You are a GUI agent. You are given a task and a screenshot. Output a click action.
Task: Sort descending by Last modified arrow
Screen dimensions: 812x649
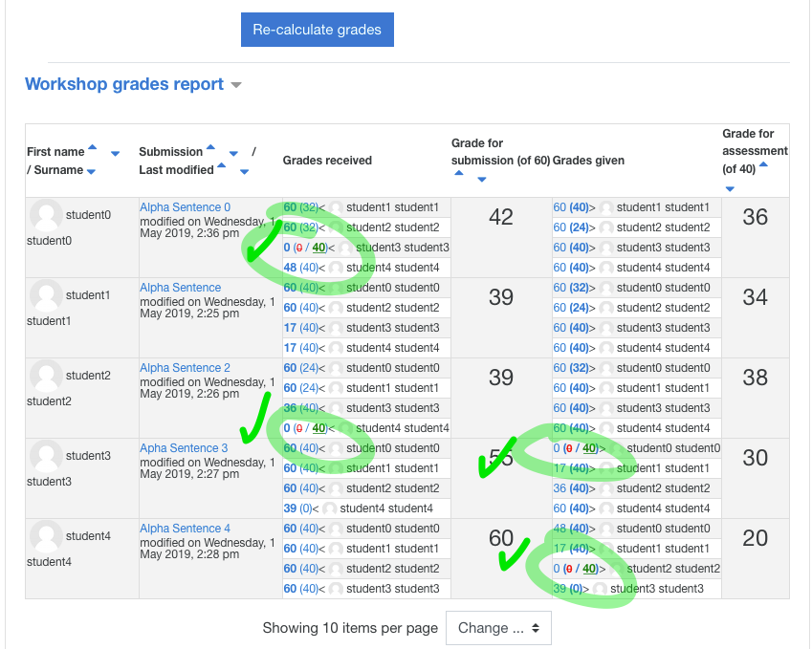[x=245, y=172]
